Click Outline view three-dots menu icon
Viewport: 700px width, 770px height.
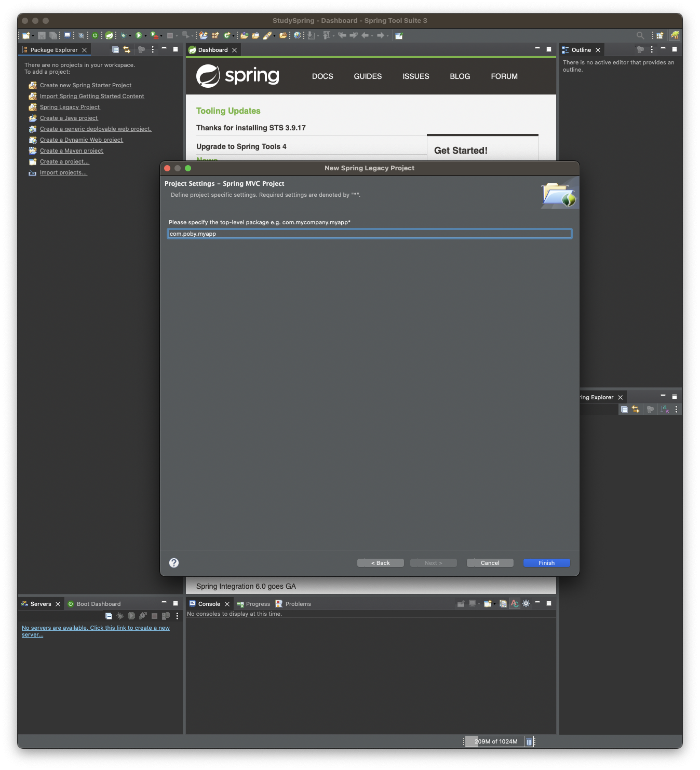click(652, 49)
